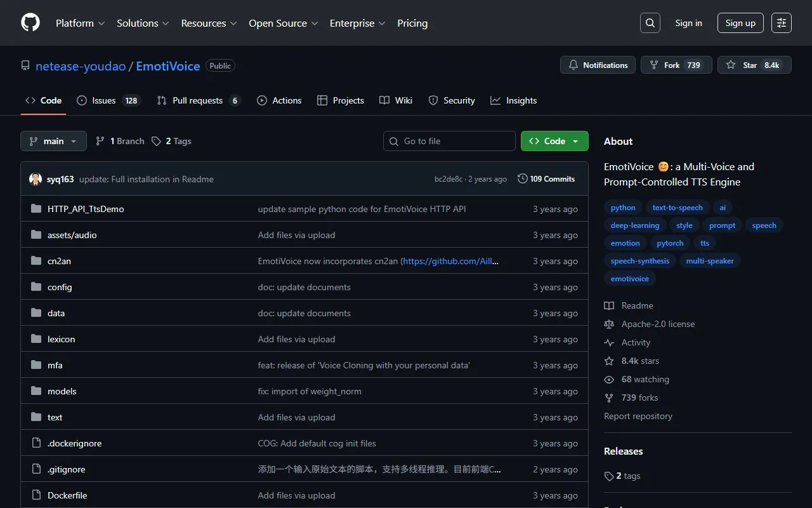Click the Go to file field
Image resolution: width=812 pixels, height=508 pixels.
449,141
